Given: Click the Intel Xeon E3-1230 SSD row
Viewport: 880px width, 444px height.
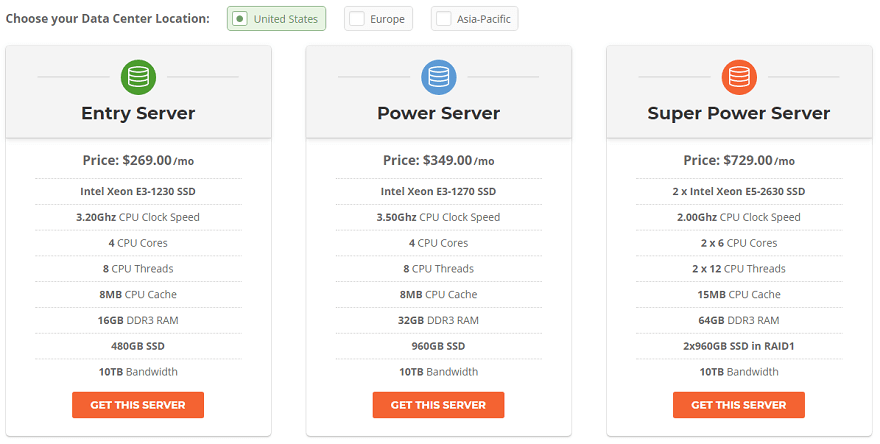Looking at the screenshot, I should tap(138, 191).
